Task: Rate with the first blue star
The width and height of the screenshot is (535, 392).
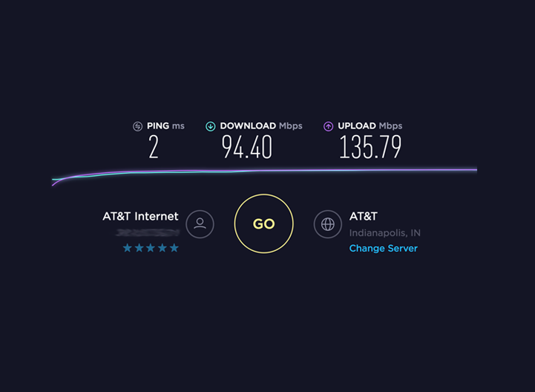Action: pos(128,247)
